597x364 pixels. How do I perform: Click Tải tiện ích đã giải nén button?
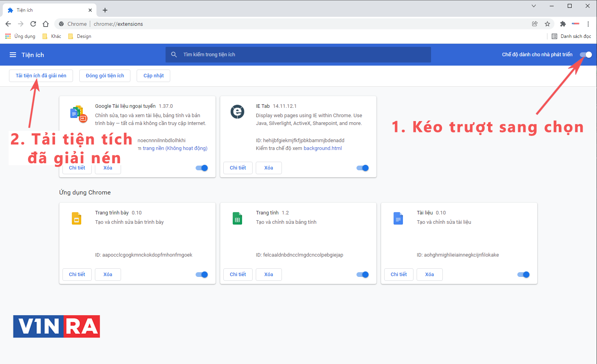click(x=41, y=76)
